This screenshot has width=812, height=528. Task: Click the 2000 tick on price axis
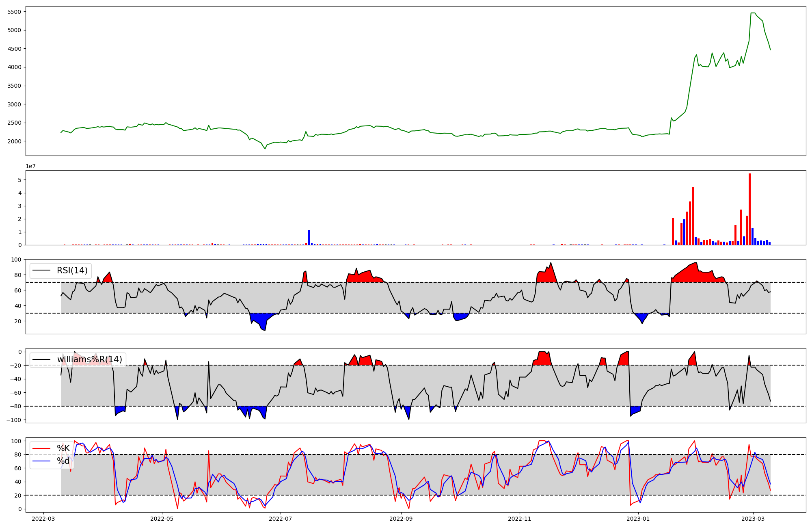coord(14,141)
